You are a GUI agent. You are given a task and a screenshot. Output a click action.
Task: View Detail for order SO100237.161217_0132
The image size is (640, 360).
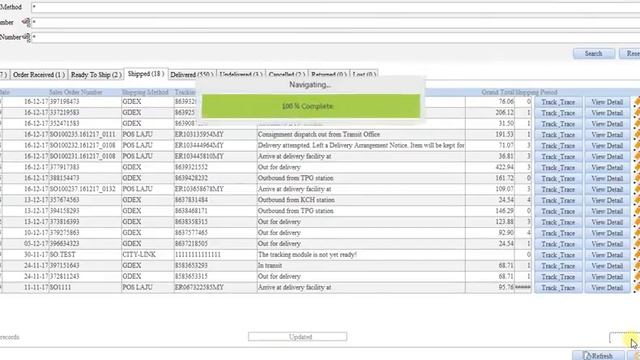(x=607, y=189)
